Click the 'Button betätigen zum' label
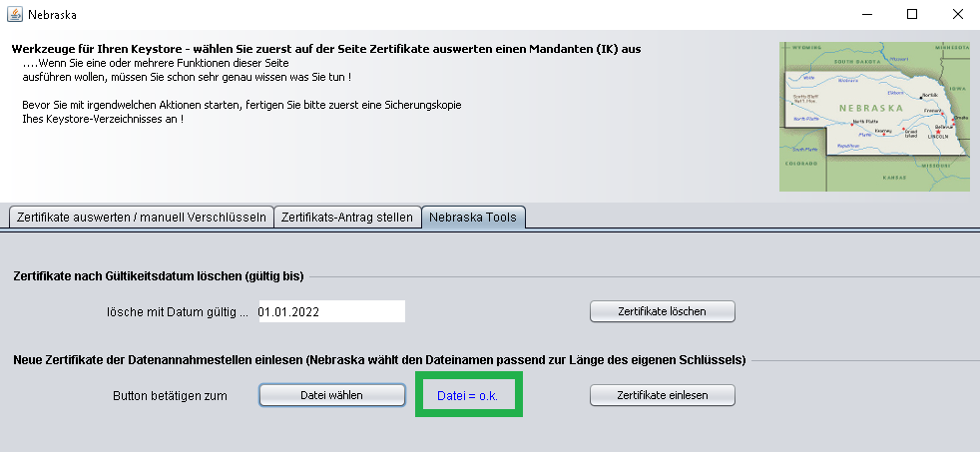Screen dimensions: 980x452 coord(170,396)
